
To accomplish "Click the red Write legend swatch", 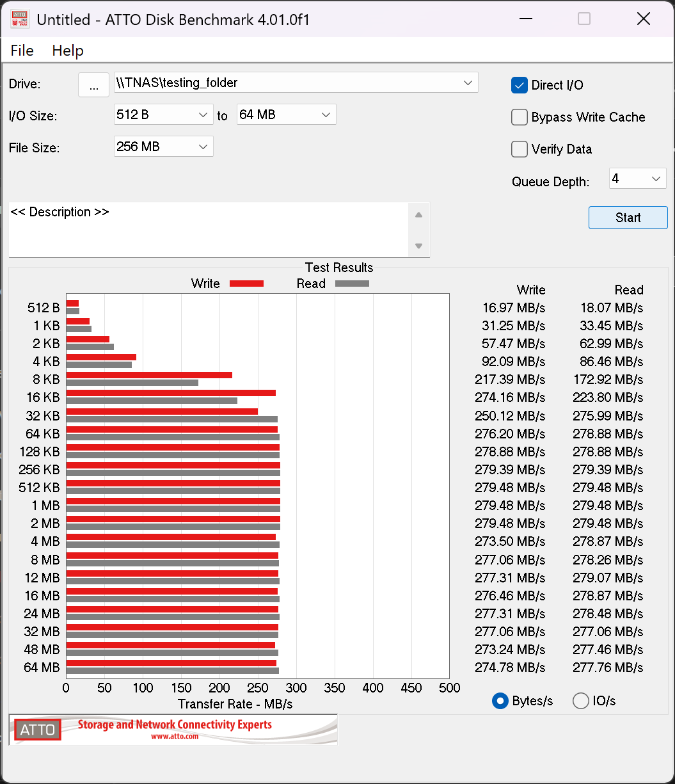I will point(246,284).
